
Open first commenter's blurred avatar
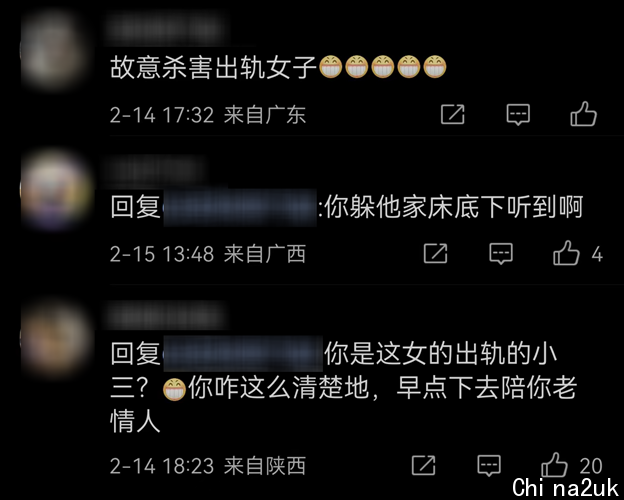coord(52,50)
